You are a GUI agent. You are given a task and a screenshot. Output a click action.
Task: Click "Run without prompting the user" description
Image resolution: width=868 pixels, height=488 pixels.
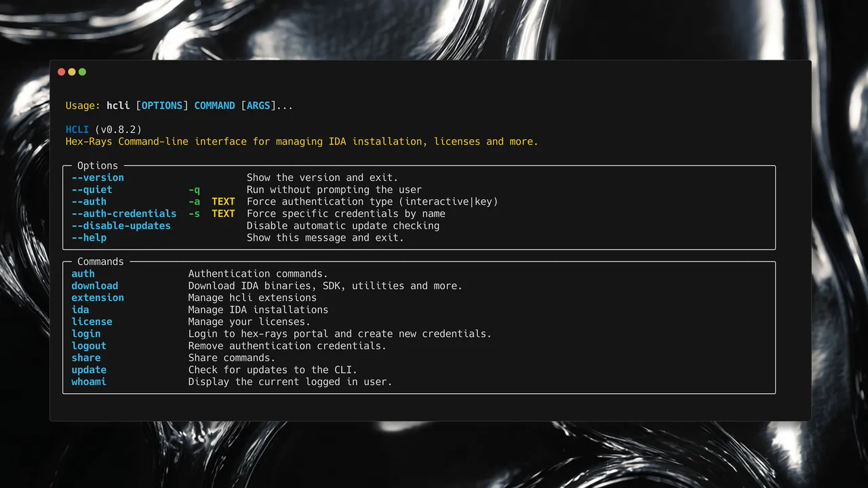pos(334,190)
